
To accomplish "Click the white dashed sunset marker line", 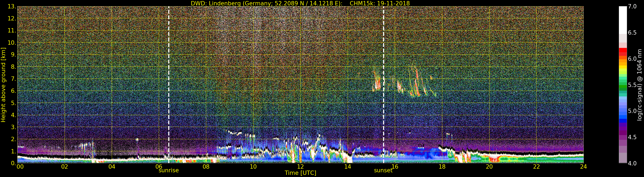I will [x=383, y=85].
